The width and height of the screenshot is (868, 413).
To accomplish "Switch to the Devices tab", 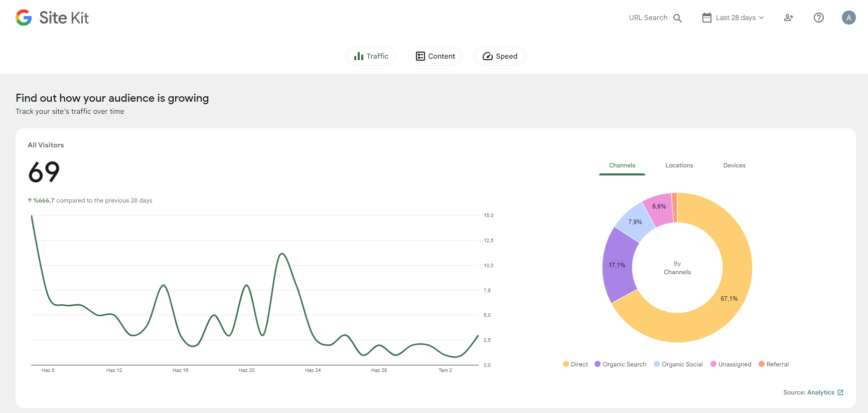I will pyautogui.click(x=734, y=165).
